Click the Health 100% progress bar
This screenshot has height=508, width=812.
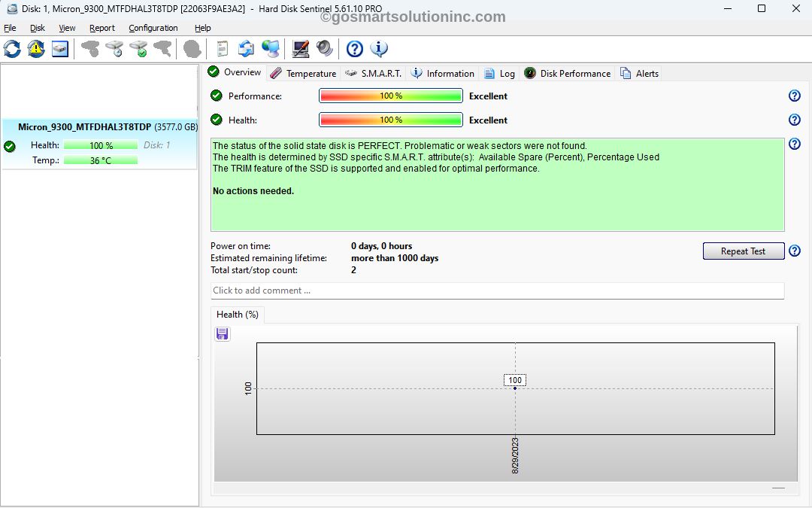coord(390,120)
